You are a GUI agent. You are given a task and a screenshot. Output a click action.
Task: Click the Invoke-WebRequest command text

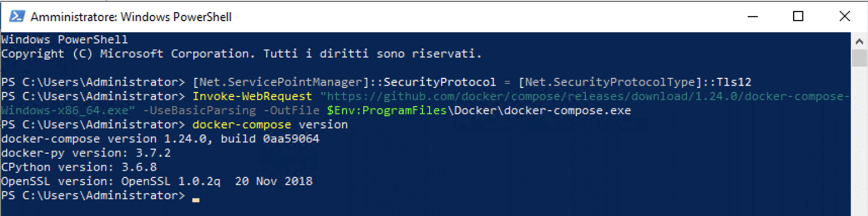tap(252, 96)
